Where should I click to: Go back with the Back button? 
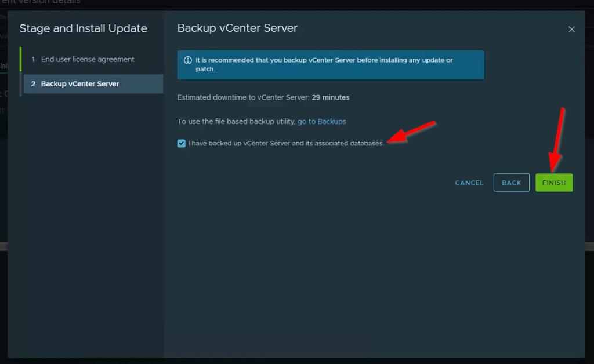click(512, 183)
